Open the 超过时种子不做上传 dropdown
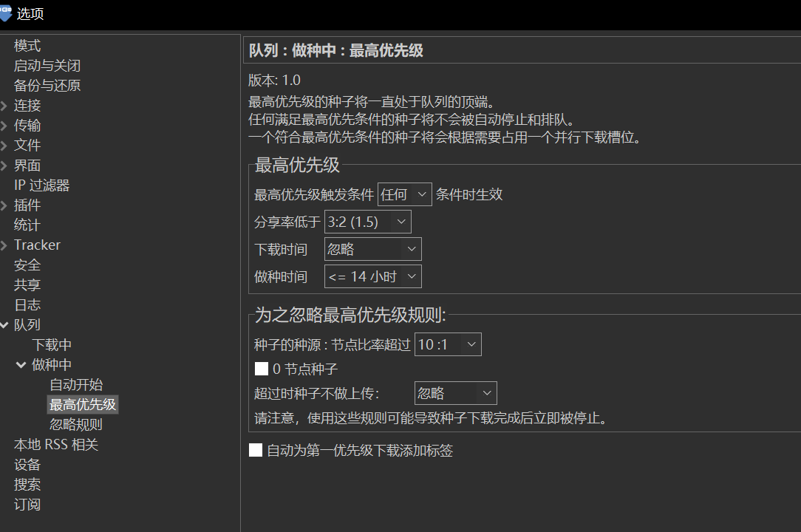The image size is (801, 532). 455,393
